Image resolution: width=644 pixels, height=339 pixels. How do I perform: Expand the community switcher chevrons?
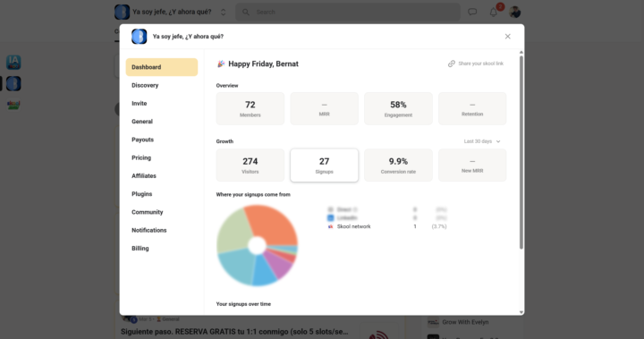tap(223, 12)
